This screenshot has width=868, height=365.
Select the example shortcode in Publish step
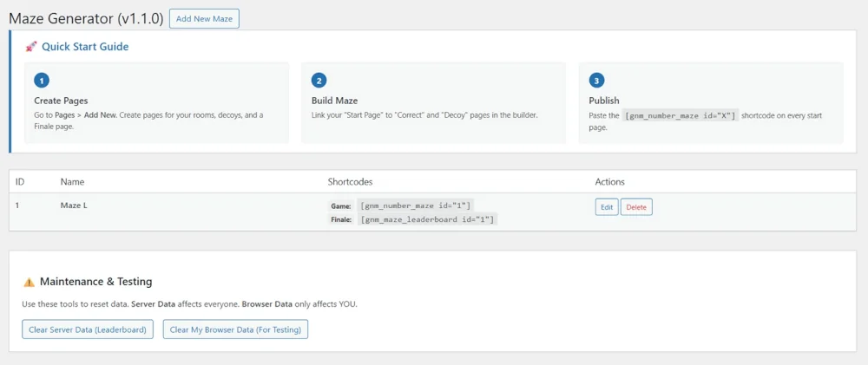(681, 115)
